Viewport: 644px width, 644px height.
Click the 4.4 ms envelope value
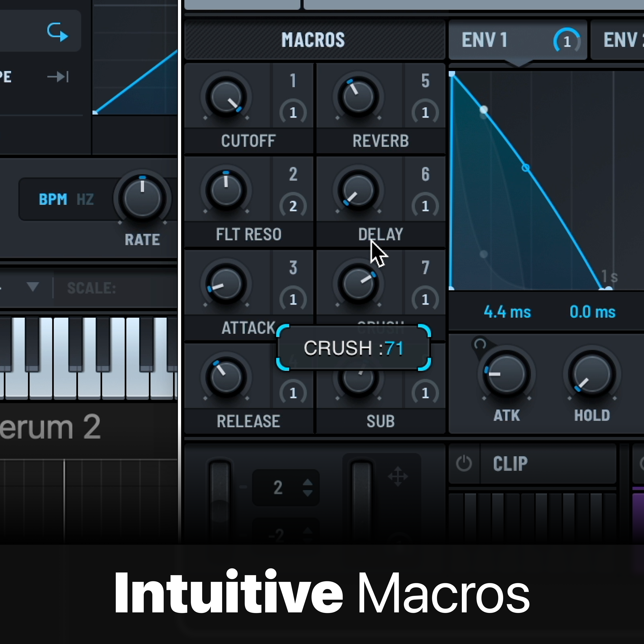(507, 312)
